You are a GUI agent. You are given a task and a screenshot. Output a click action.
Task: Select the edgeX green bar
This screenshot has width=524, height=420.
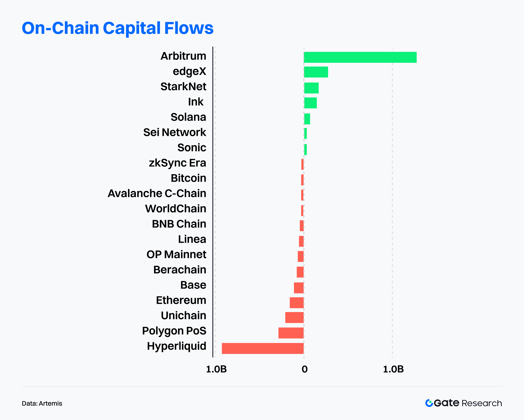(316, 72)
